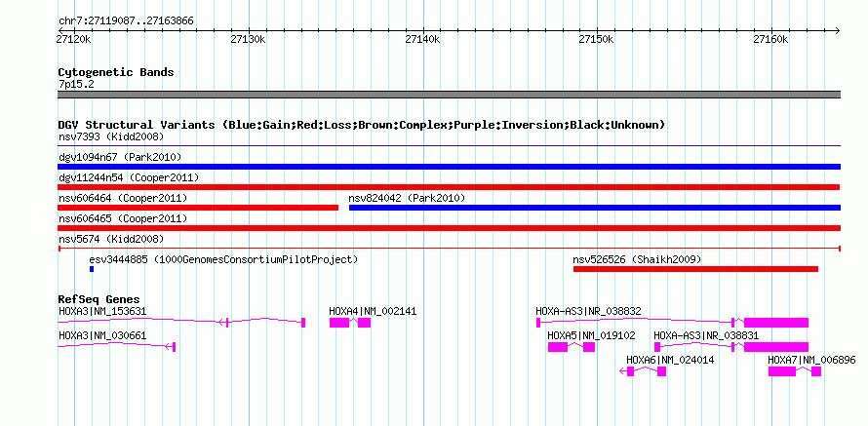The height and width of the screenshot is (426, 868).
Task: Open the HOXA4|NM_002141 label
Action: [373, 312]
